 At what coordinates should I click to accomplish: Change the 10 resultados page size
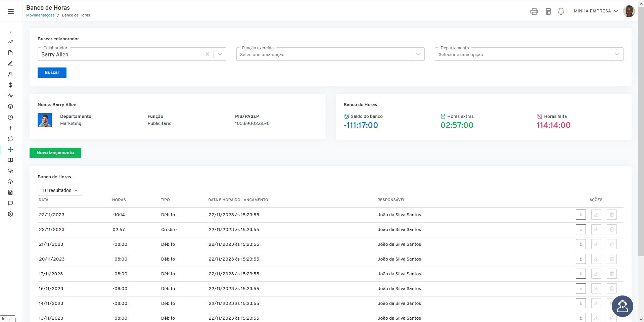tap(60, 190)
